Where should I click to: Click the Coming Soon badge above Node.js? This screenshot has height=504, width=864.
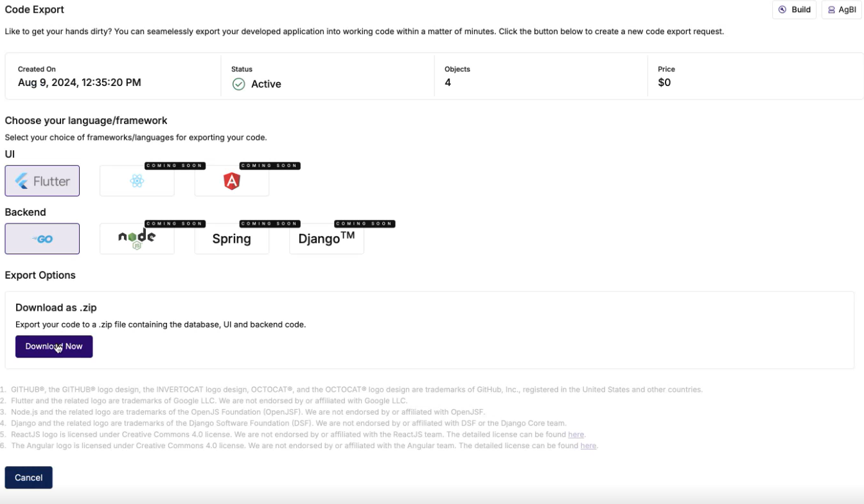coord(175,224)
